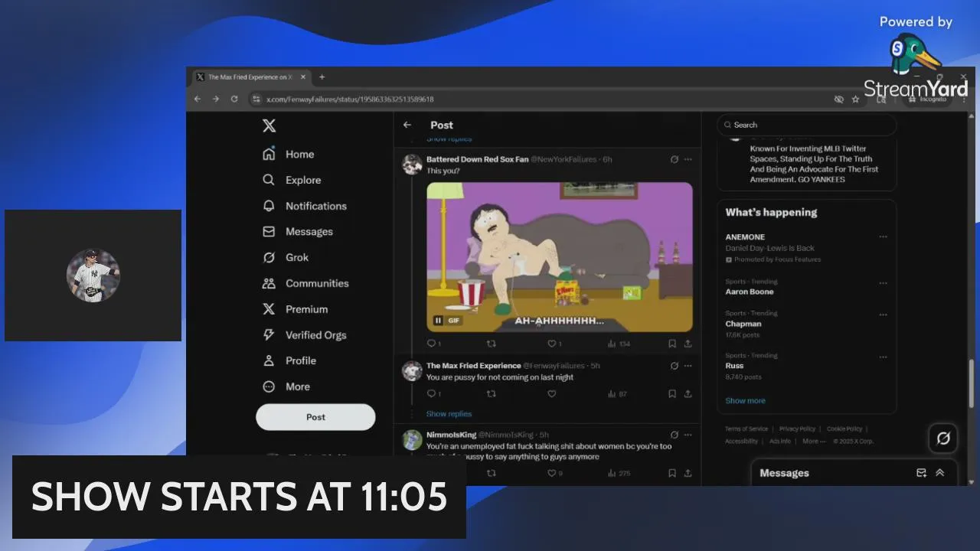Image resolution: width=980 pixels, height=551 pixels.
Task: Click back arrow beside Post heading
Action: click(407, 125)
